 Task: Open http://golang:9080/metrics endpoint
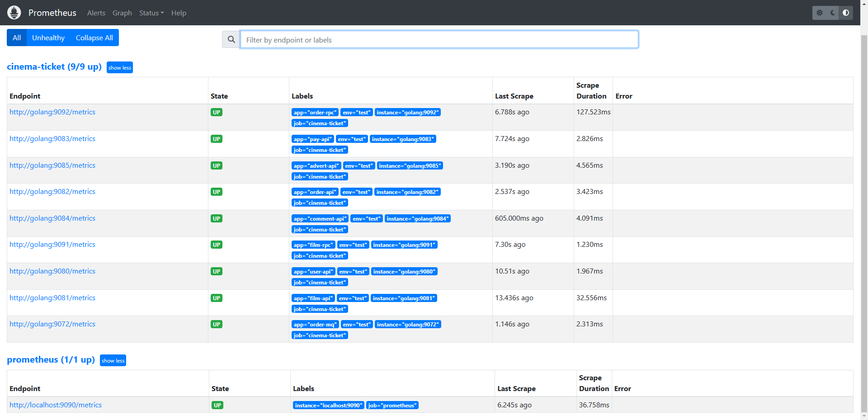[x=52, y=271]
